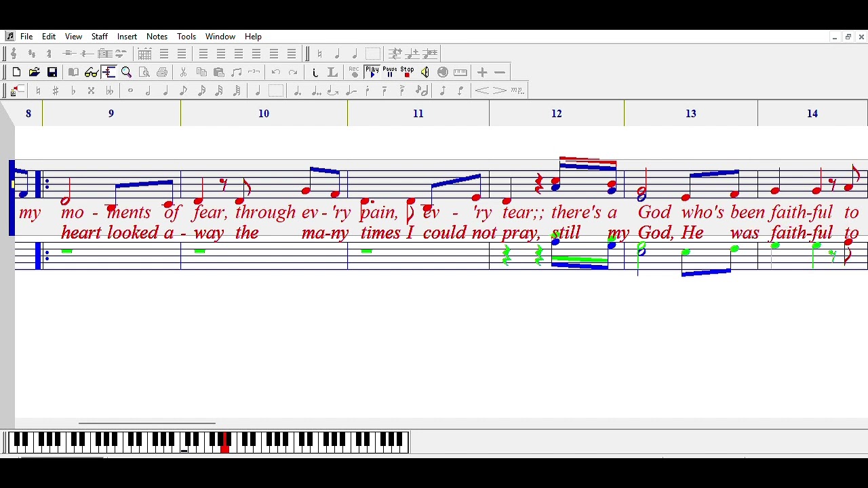This screenshot has height=488, width=868.
Task: Click the lyric word "times"
Action: pos(380,232)
